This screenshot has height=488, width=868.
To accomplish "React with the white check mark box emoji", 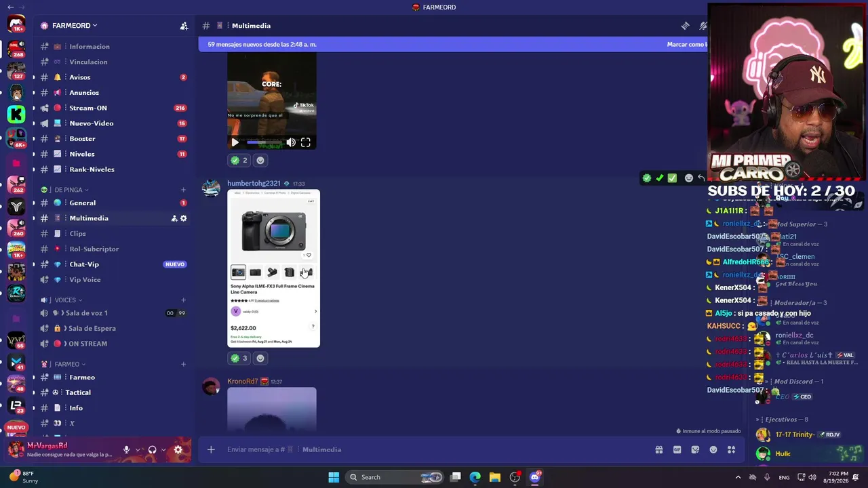I will (x=672, y=178).
